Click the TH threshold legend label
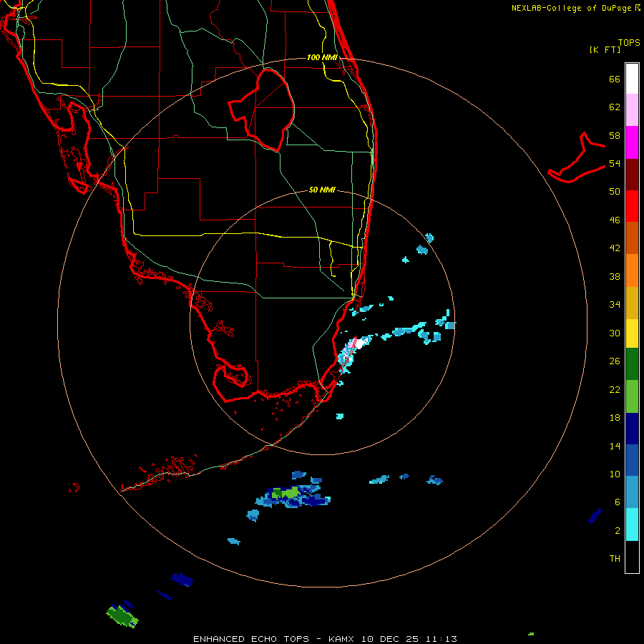This screenshot has height=644, width=644. tap(615, 558)
